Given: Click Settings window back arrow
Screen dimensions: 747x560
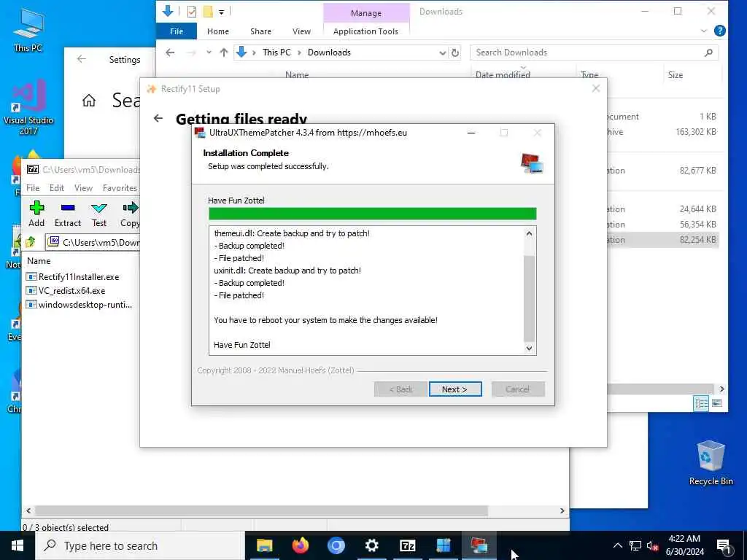Looking at the screenshot, I should coord(82,59).
